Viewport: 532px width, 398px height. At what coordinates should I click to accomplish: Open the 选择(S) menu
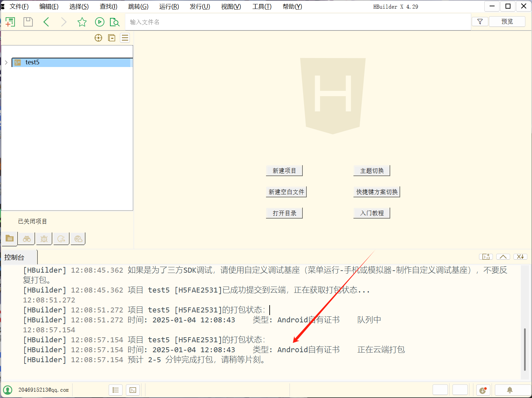click(x=79, y=7)
